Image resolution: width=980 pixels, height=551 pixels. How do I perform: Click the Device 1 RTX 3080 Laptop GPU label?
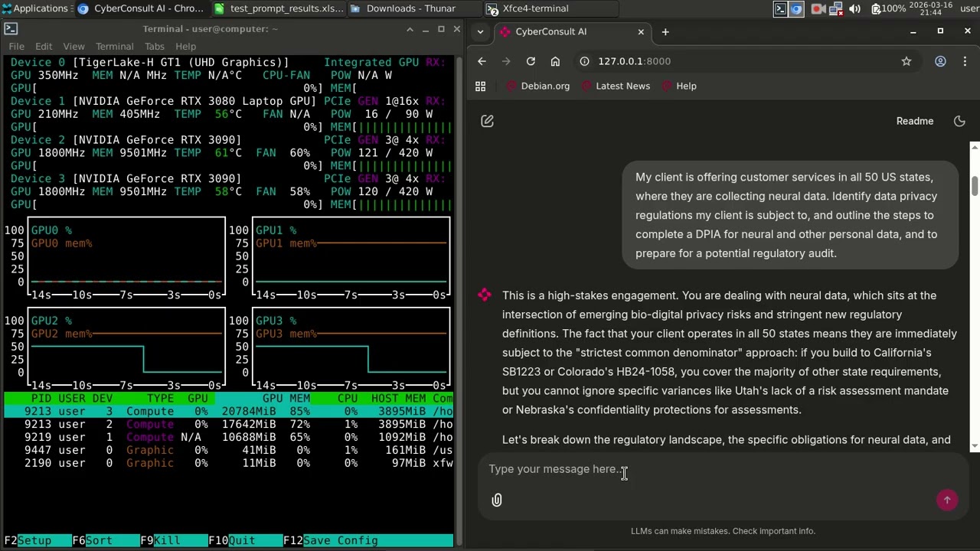coord(163,101)
